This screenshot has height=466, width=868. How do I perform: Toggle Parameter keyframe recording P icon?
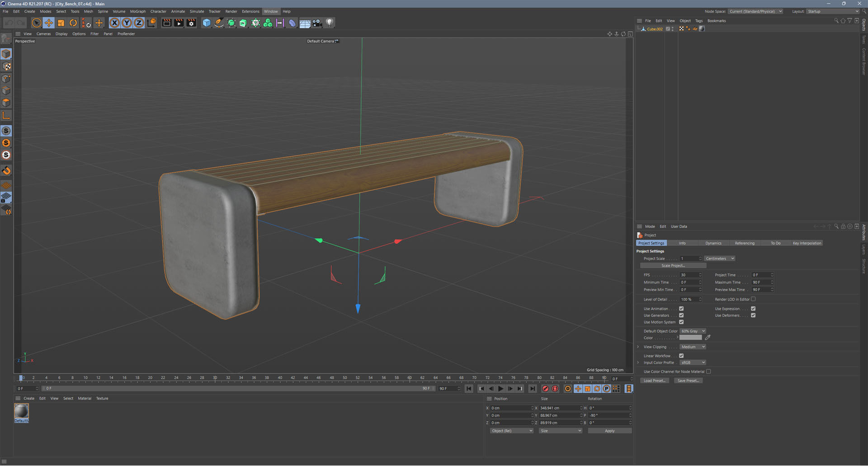pyautogui.click(x=607, y=389)
